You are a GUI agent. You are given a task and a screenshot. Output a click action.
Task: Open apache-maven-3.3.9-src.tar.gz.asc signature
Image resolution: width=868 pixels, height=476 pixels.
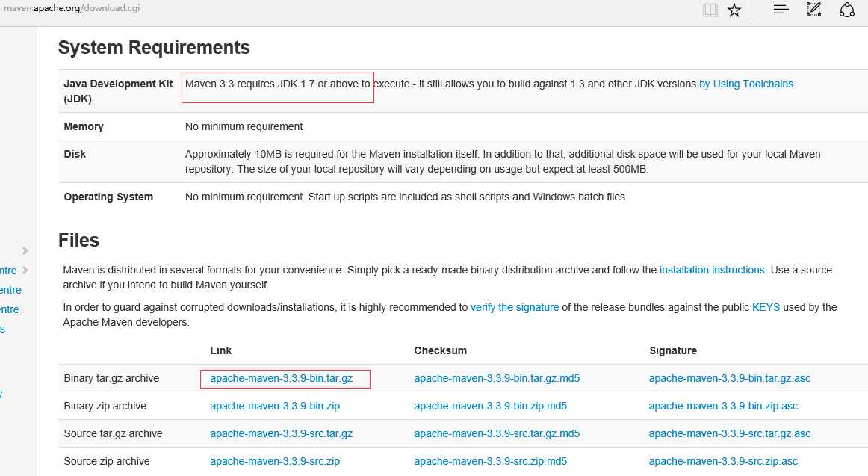730,433
